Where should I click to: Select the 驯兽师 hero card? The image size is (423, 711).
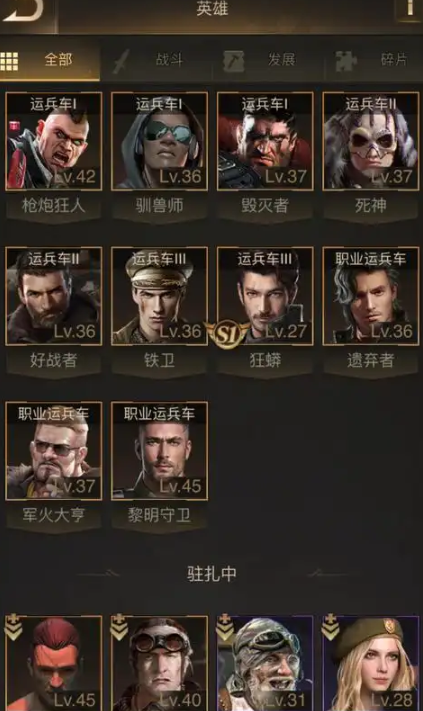[x=159, y=141]
